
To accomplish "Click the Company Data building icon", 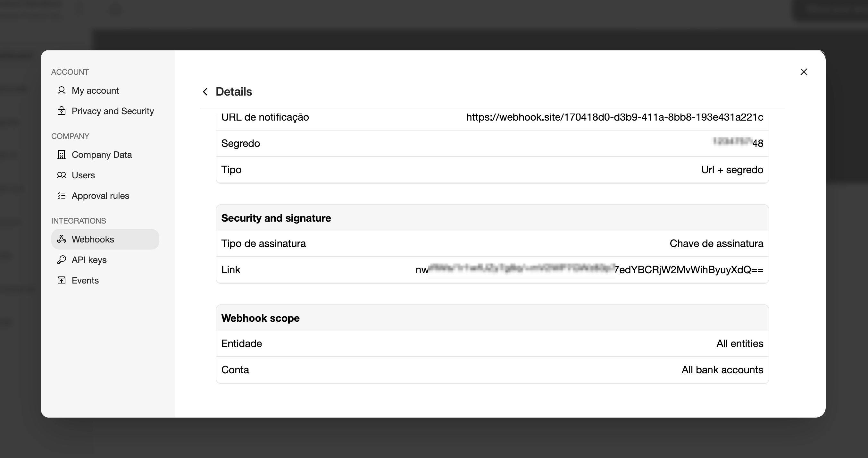I will coord(61,155).
